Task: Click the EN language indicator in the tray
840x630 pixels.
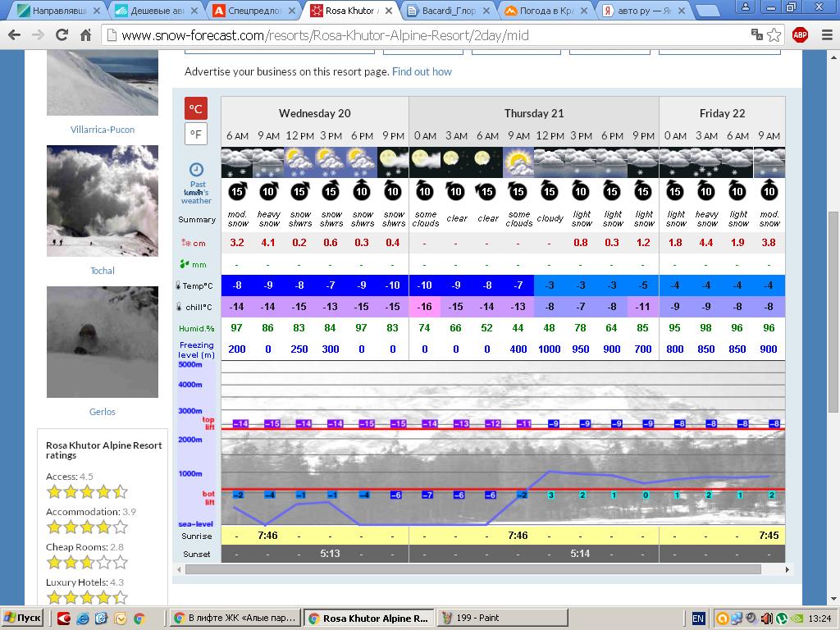Action: [698, 619]
